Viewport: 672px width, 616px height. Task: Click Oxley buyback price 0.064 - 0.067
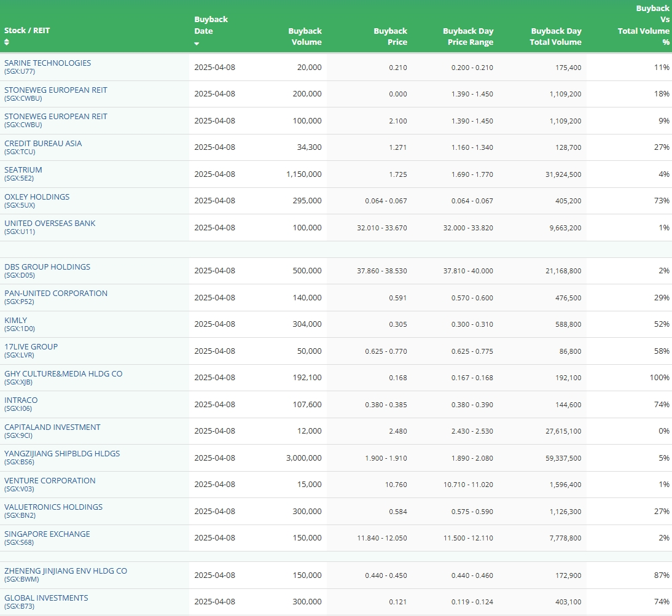pyautogui.click(x=386, y=201)
